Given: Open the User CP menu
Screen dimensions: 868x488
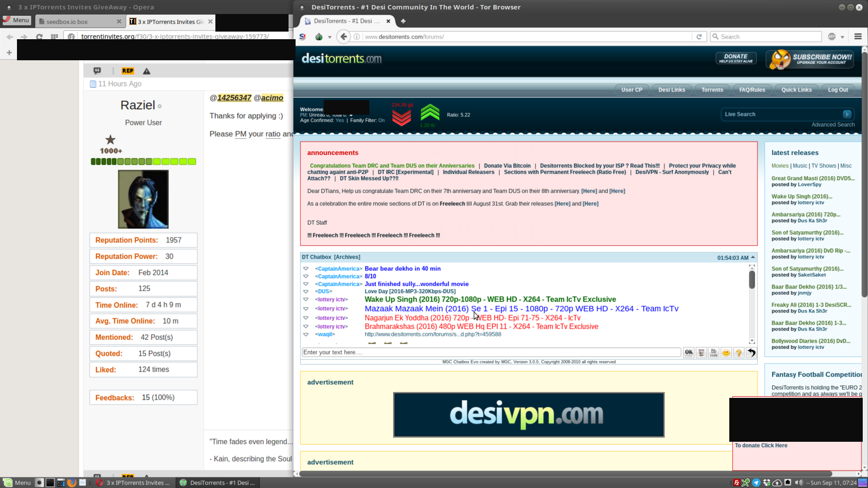Looking at the screenshot, I should pos(632,90).
